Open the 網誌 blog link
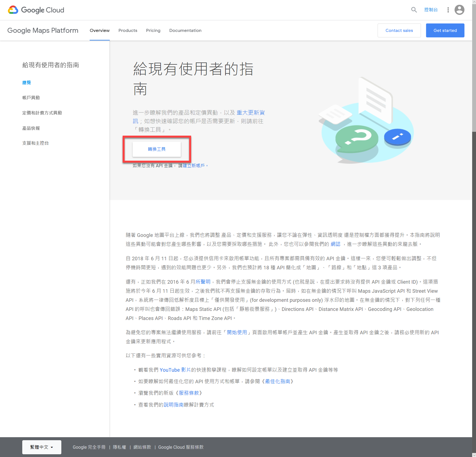Screen dimensions: 476x457 (335, 244)
